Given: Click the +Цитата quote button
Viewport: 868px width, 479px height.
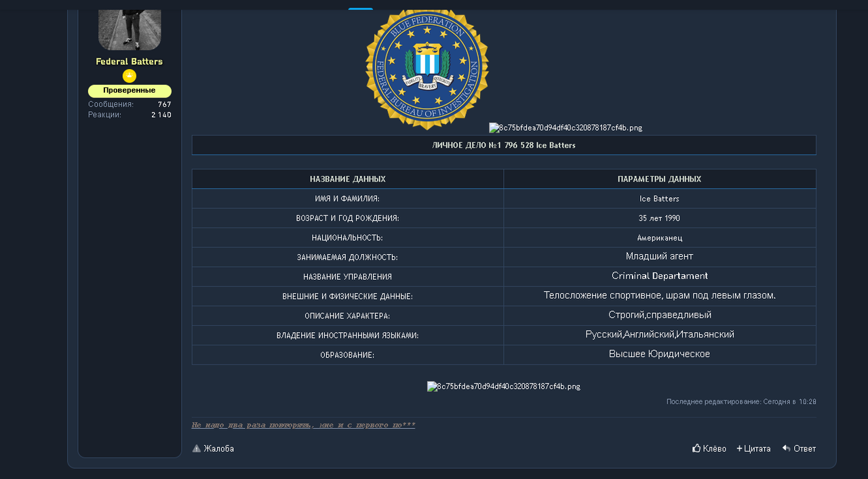Looking at the screenshot, I should point(753,449).
